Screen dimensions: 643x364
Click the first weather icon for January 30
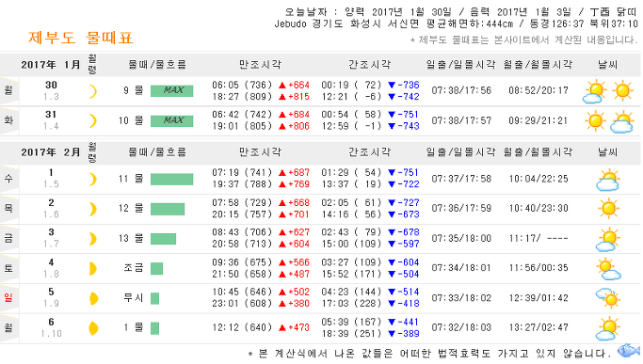[595, 91]
